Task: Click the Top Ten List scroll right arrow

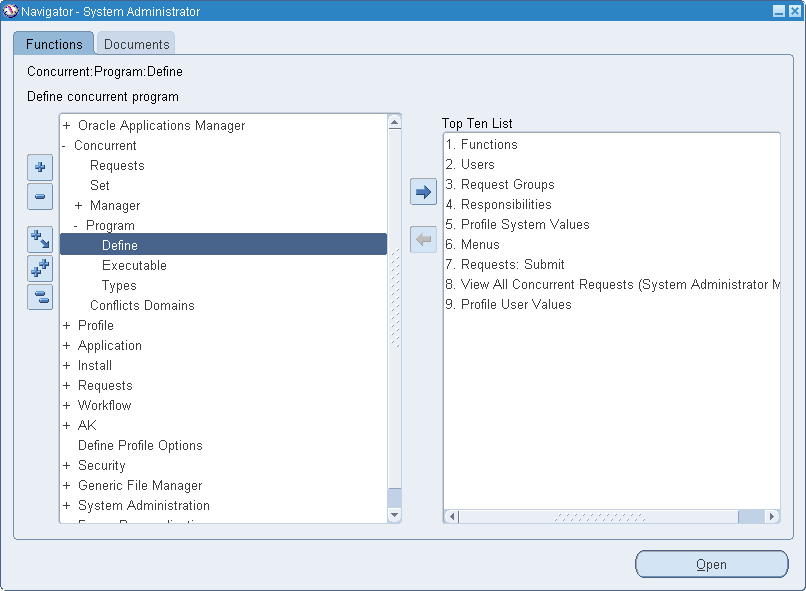Action: (x=772, y=516)
